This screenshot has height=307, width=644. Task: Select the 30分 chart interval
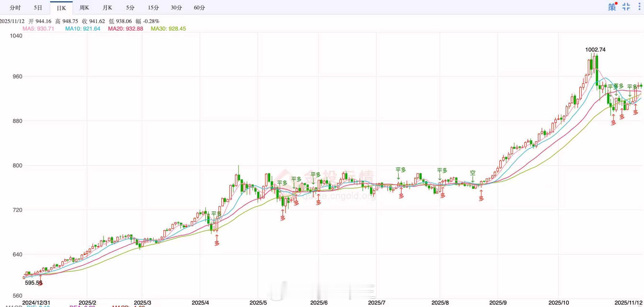tap(176, 8)
